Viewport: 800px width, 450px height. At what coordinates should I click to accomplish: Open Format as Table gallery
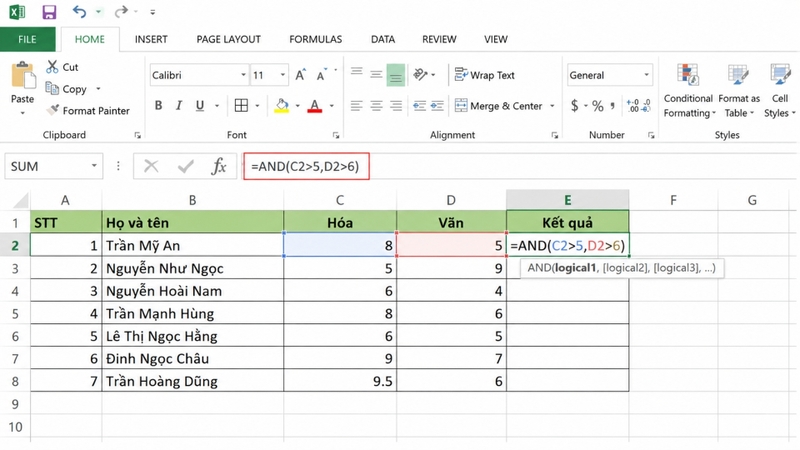(739, 91)
